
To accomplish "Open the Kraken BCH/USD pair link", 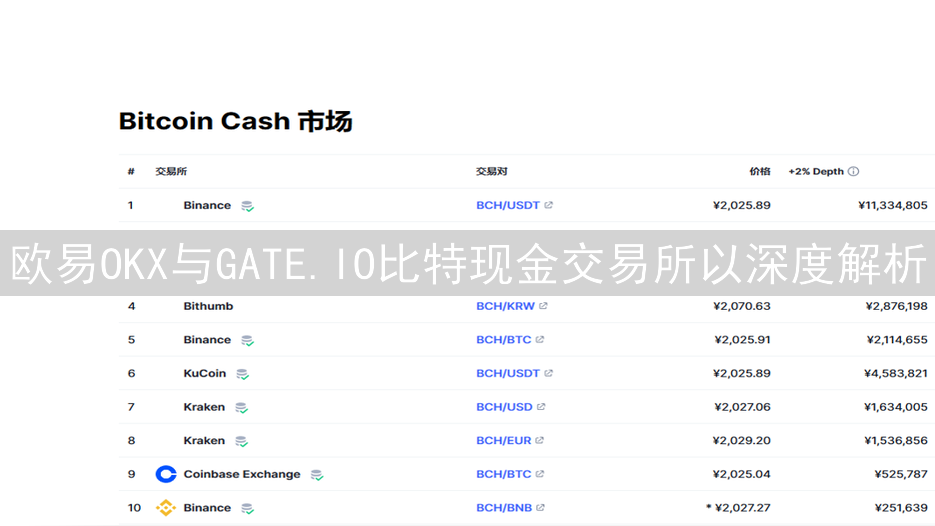I will 504,407.
